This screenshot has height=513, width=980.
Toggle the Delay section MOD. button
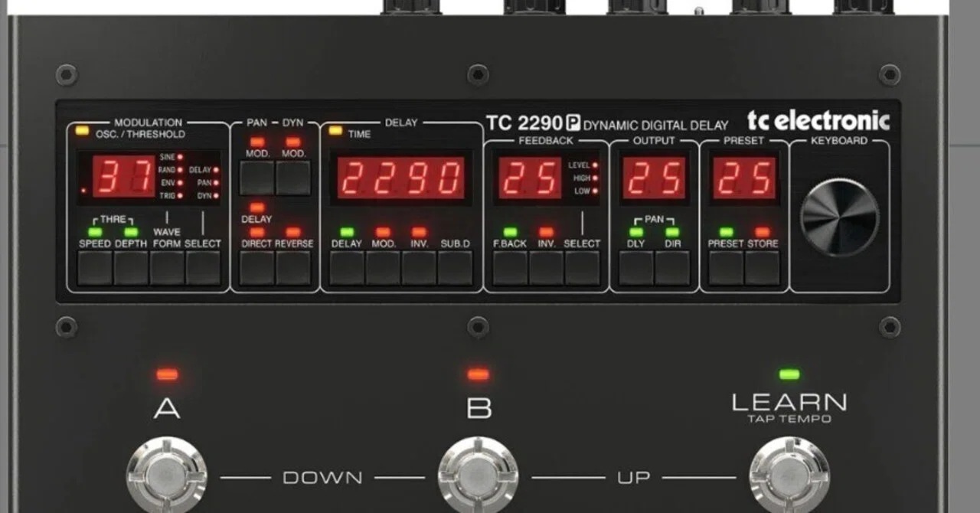coord(383,267)
